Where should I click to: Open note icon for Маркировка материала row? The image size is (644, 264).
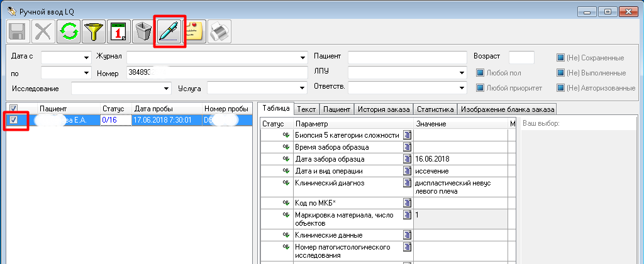pyautogui.click(x=407, y=215)
